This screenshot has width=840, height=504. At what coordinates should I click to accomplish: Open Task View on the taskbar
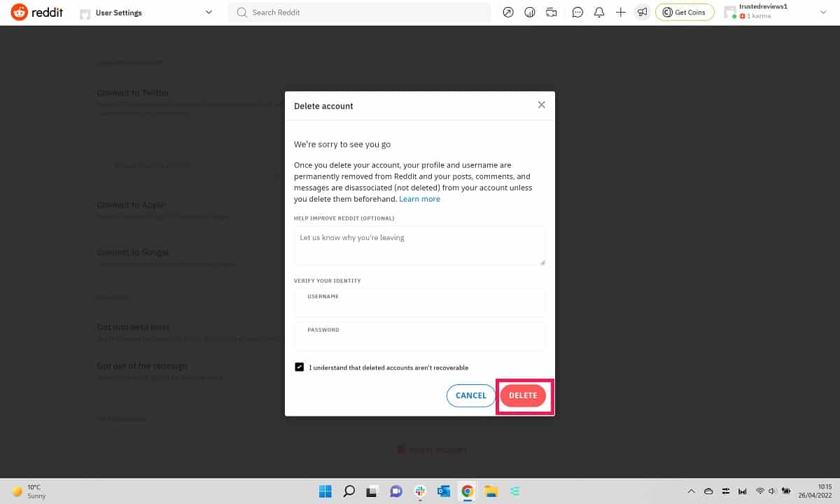pos(373,491)
